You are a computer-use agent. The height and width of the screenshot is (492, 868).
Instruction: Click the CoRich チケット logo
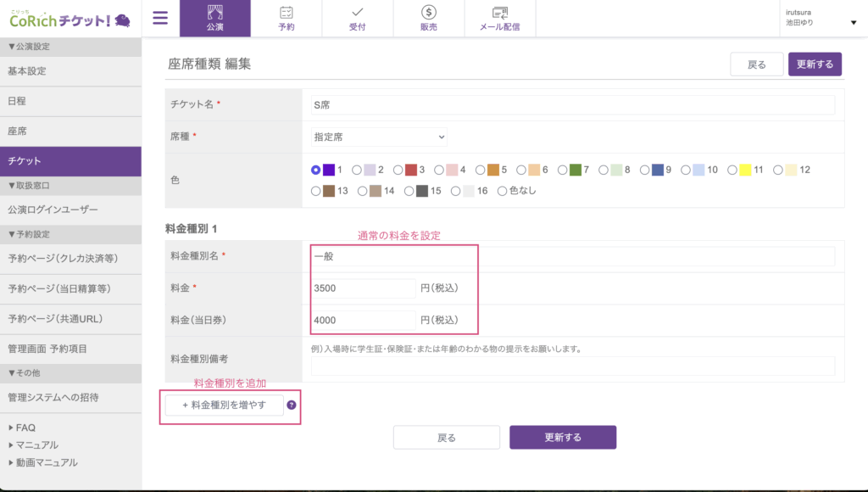click(70, 18)
